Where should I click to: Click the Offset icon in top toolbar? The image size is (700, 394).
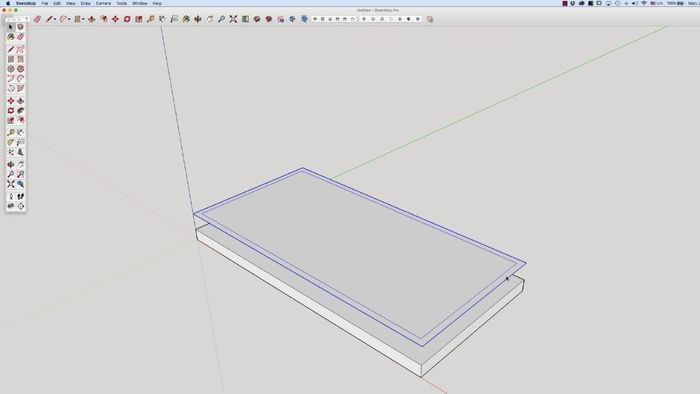coord(104,19)
